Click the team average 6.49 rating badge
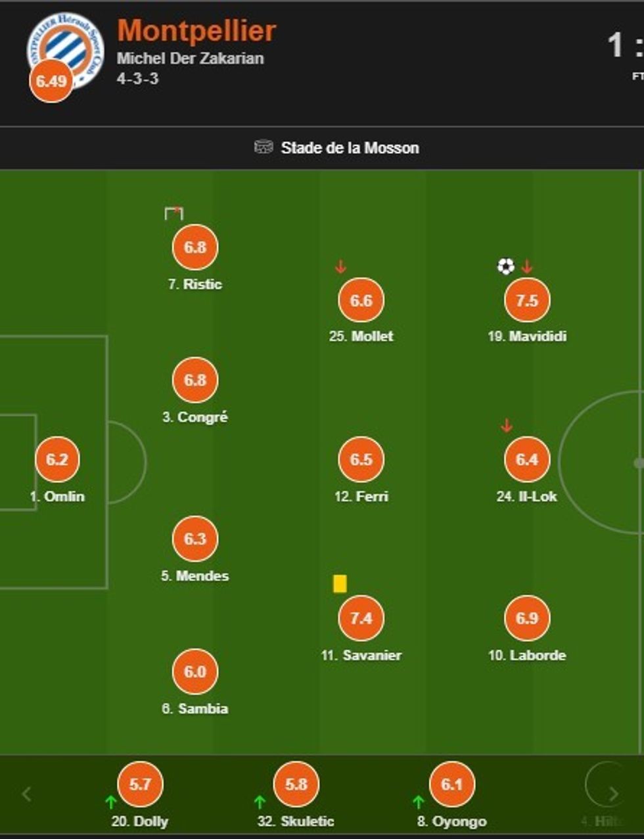This screenshot has width=644, height=839. click(x=51, y=81)
